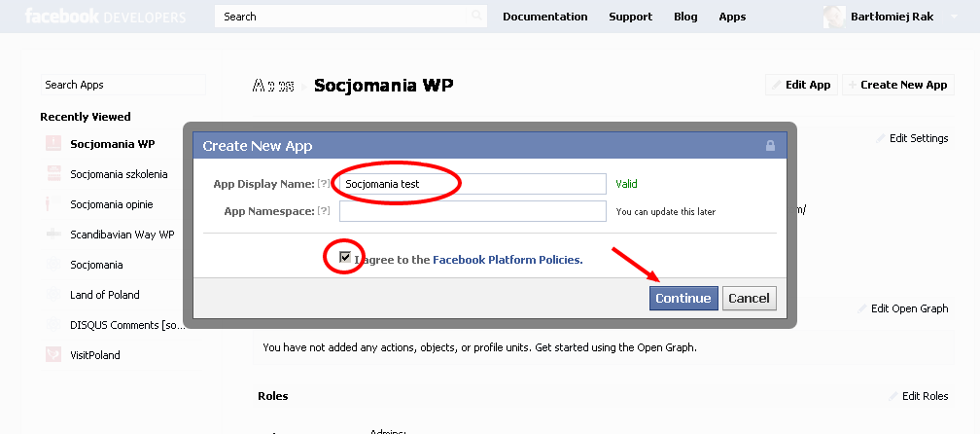980x434 pixels.
Task: Click the Facebook Developers logo
Action: (105, 17)
